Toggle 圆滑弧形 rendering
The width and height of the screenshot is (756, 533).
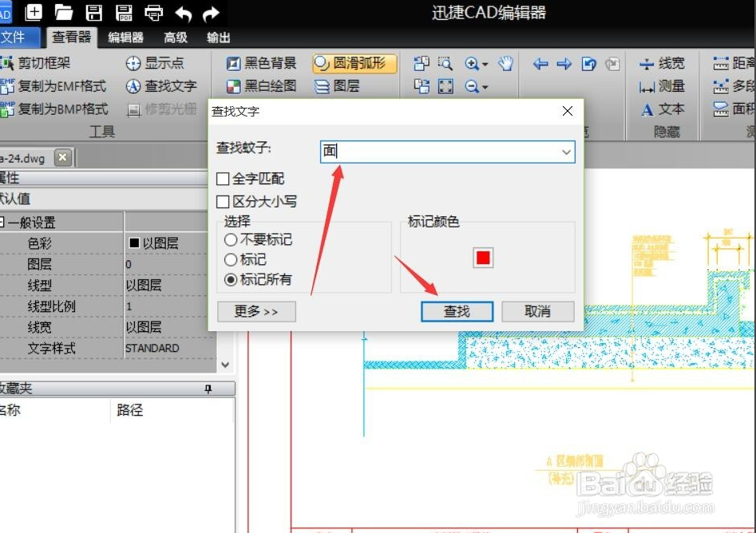(353, 64)
